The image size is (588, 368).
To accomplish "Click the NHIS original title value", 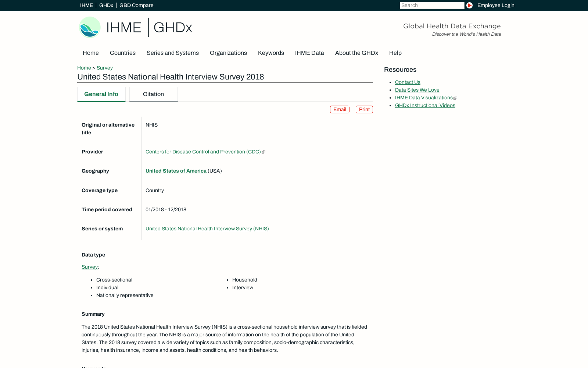I will coord(151,125).
